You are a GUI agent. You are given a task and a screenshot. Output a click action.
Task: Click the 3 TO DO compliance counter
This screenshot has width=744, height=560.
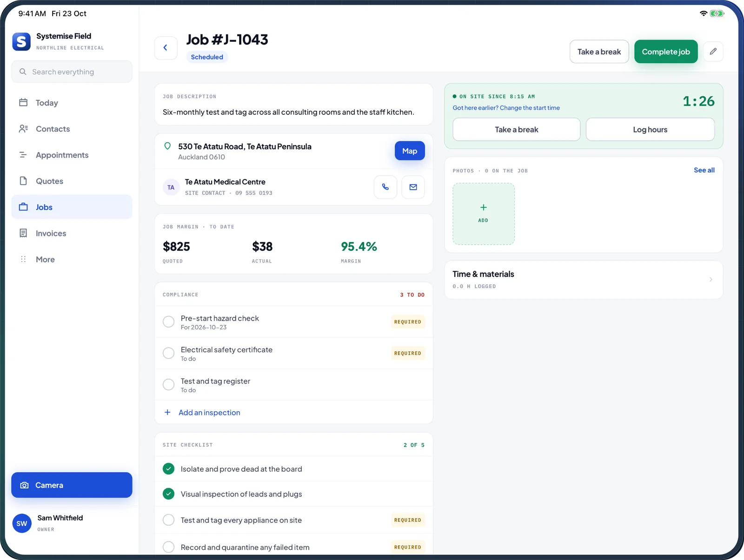412,295
